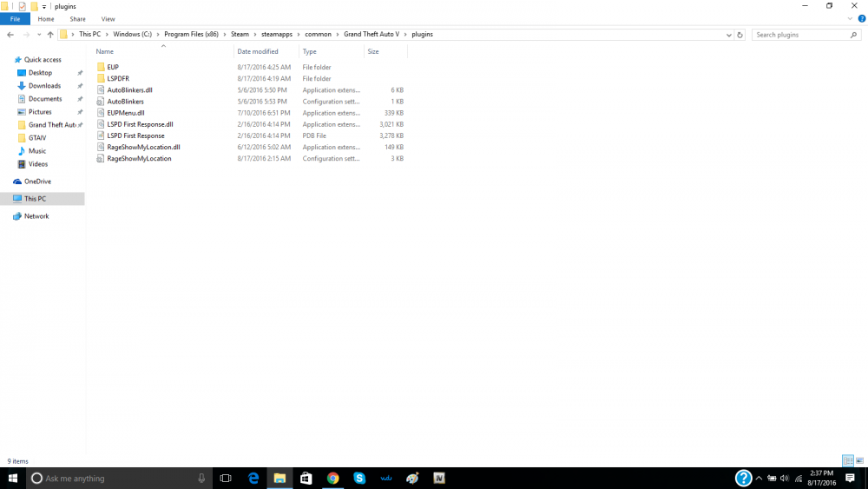This screenshot has height=489, width=868.
Task: Click Cortana 'Ask me anything' search box
Action: tap(119, 478)
